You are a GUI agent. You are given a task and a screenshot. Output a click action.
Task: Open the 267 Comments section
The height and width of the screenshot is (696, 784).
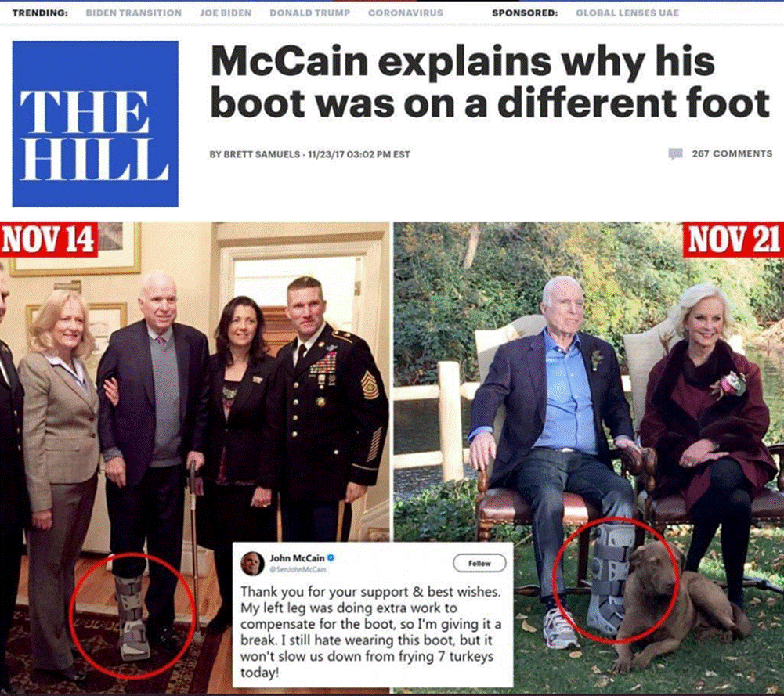(x=732, y=154)
